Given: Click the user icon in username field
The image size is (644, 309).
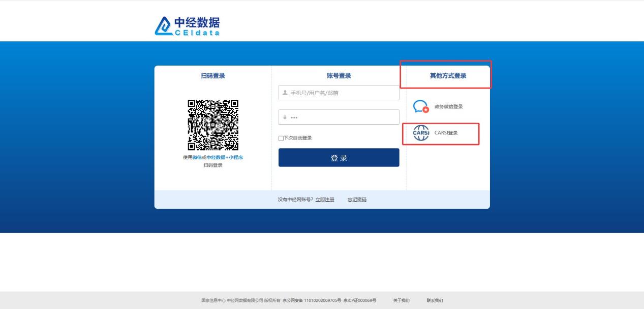Looking at the screenshot, I should pyautogui.click(x=285, y=93).
